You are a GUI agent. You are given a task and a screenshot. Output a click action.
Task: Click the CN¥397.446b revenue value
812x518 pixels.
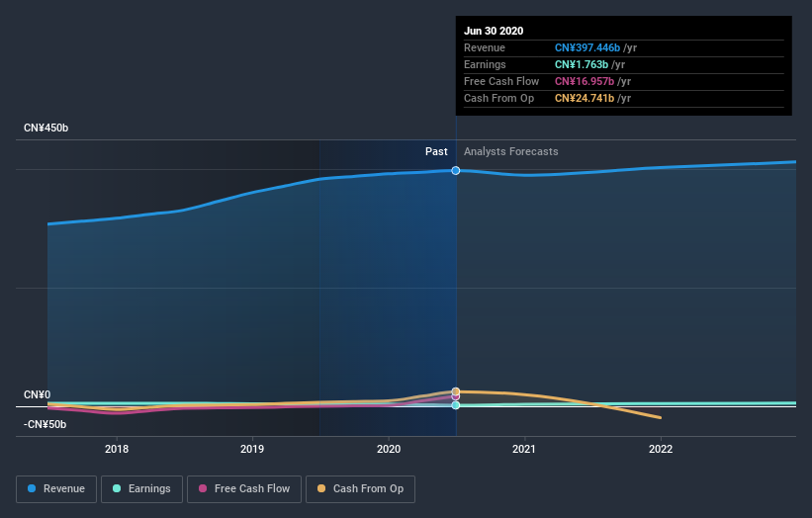click(x=587, y=47)
